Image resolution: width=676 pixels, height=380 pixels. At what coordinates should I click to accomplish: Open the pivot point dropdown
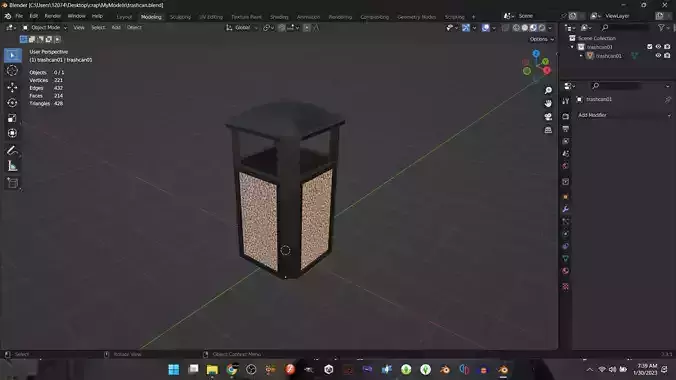click(x=269, y=28)
